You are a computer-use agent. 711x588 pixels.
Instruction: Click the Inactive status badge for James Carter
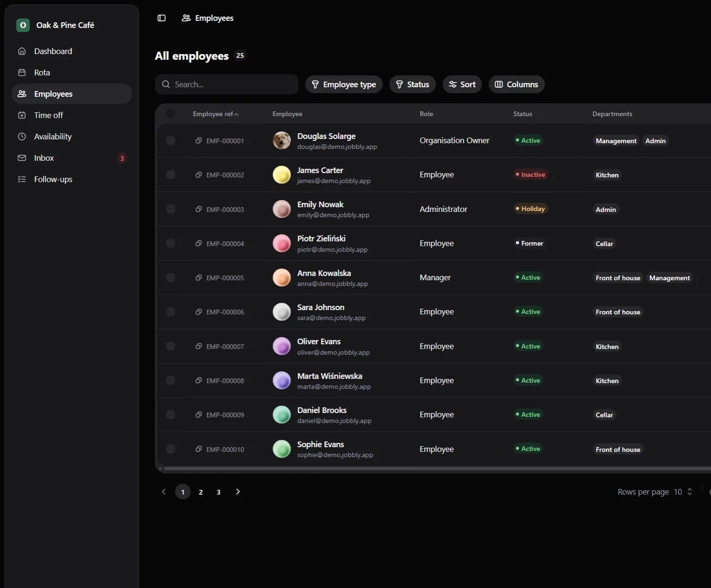[530, 175]
